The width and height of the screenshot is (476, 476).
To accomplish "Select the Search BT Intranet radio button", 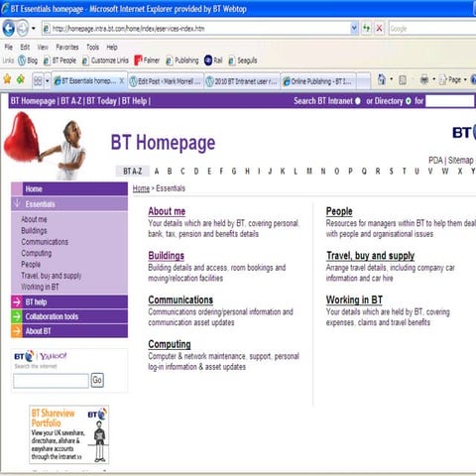I will point(358,101).
